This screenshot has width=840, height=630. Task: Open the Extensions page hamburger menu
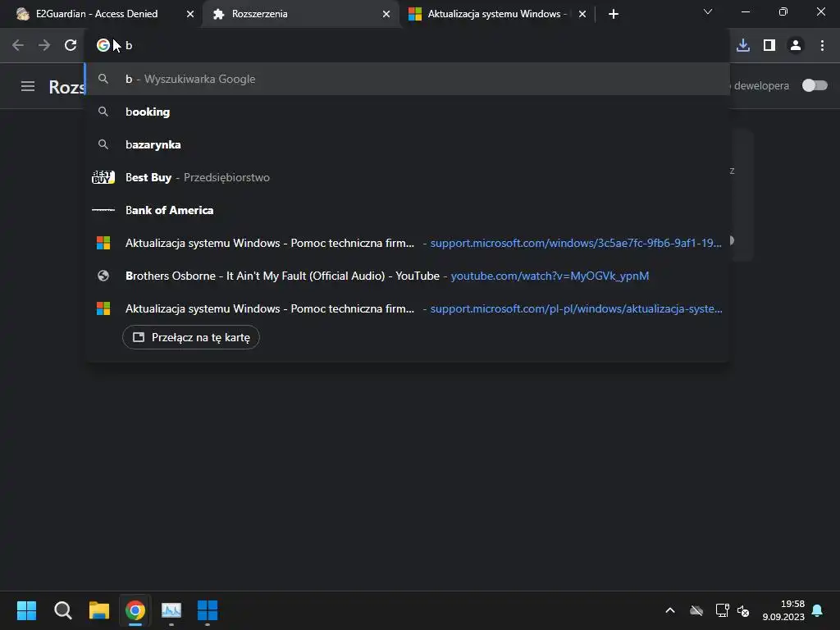coord(28,86)
